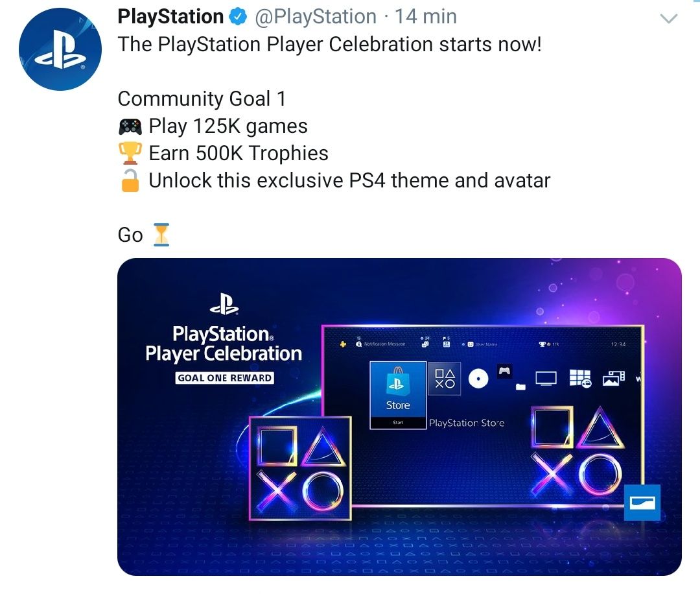Open the Library grid icon

pos(580,378)
